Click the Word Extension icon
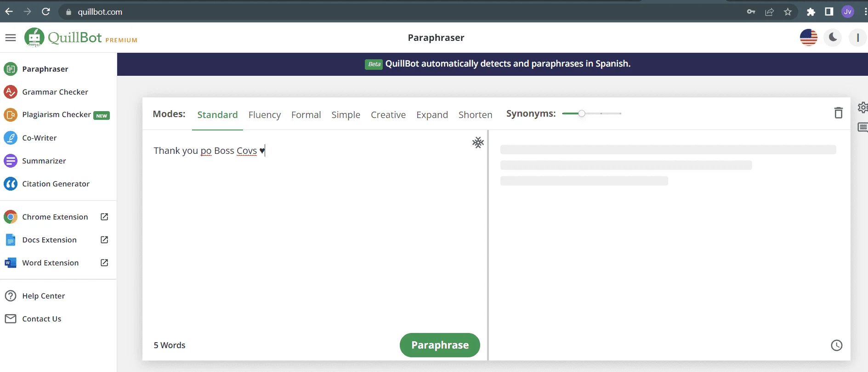868x372 pixels. pyautogui.click(x=11, y=263)
